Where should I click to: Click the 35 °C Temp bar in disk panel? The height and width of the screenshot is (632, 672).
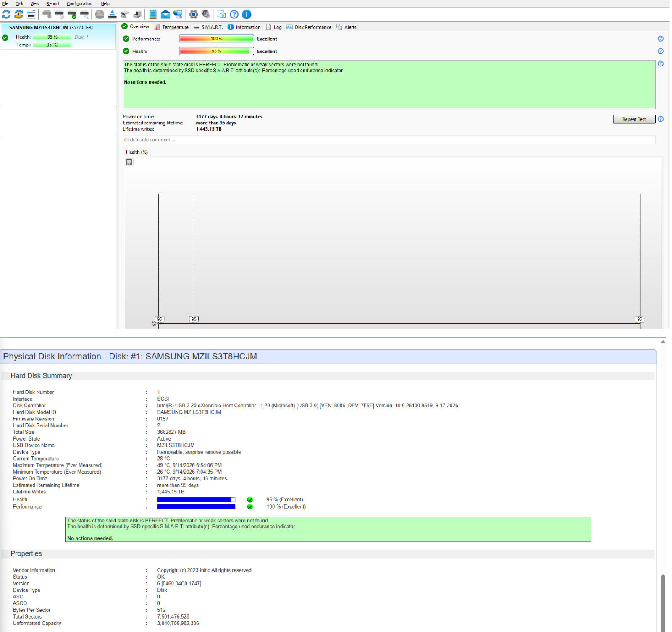[52, 45]
